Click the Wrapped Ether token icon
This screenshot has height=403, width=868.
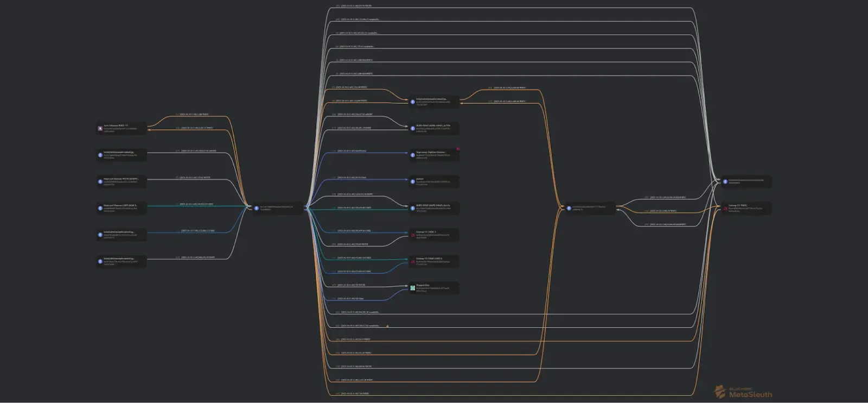412,288
